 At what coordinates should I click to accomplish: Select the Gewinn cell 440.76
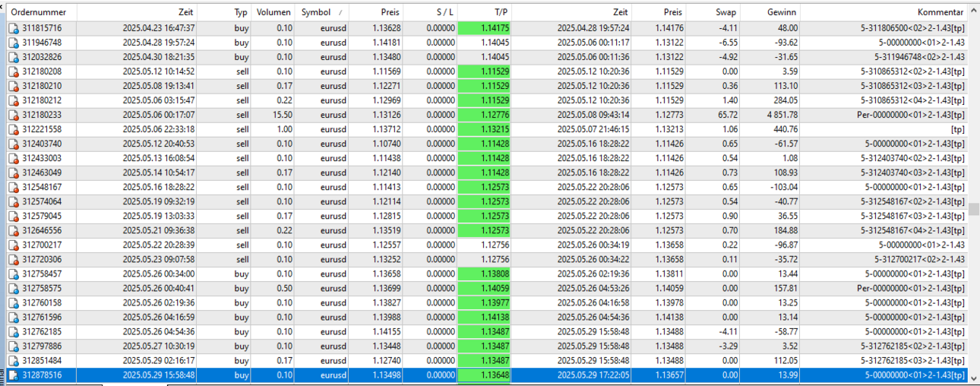[784, 129]
